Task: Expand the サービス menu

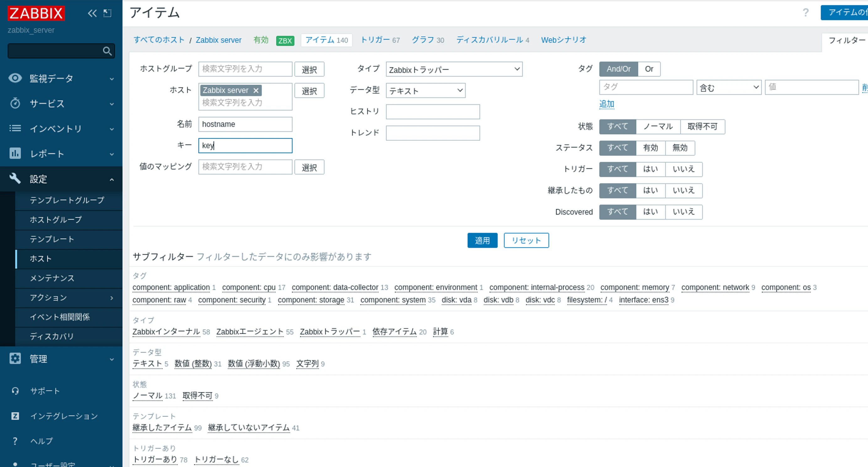Action: click(x=112, y=104)
